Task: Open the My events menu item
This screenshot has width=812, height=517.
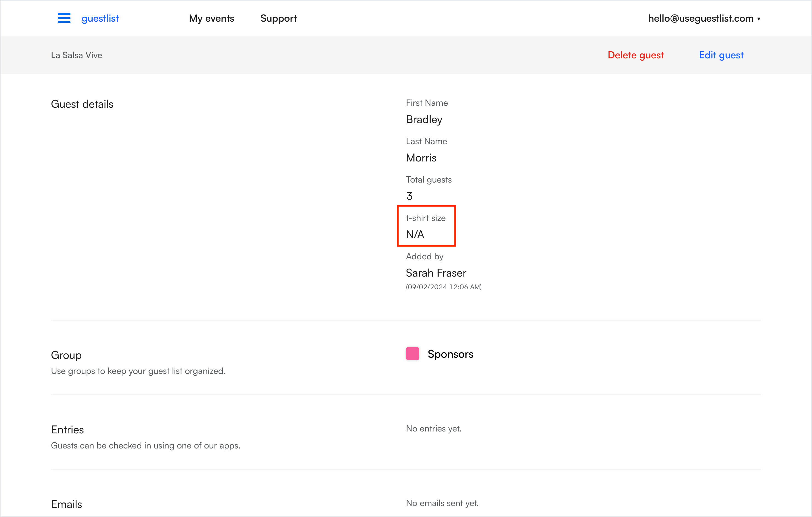Action: tap(211, 18)
